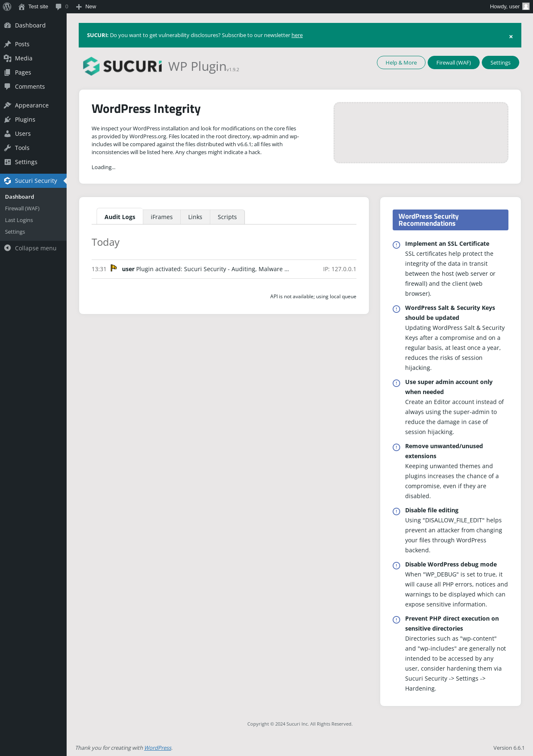Open Plugins in the admin menu

(33, 120)
